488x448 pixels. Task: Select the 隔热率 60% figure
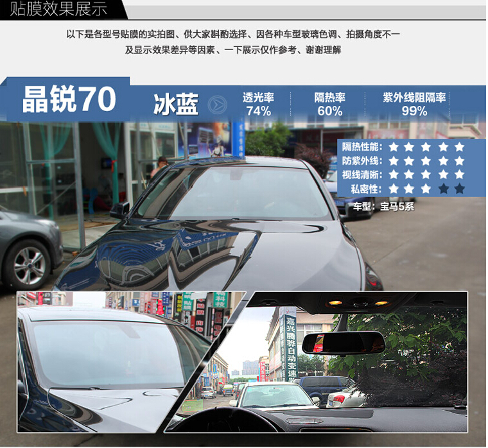(329, 110)
